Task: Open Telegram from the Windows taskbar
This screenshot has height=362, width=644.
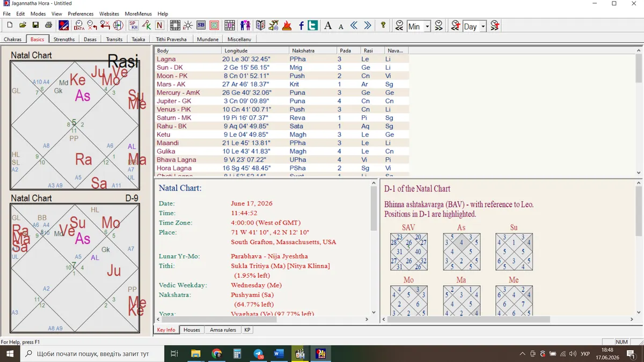Action: pos(258,354)
